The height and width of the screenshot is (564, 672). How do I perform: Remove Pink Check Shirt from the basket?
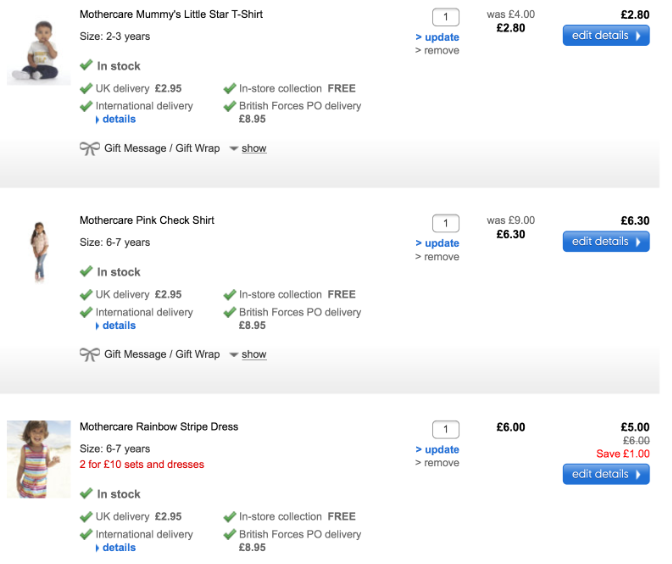(440, 257)
